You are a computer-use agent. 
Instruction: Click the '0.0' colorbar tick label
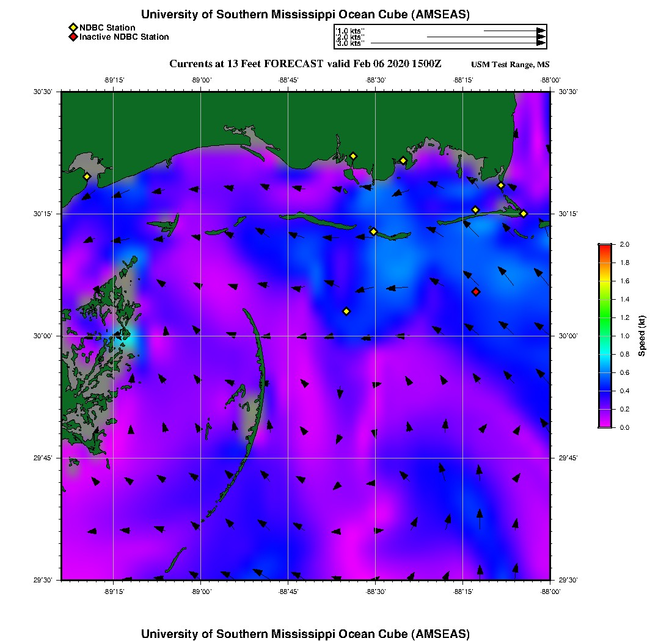624,428
